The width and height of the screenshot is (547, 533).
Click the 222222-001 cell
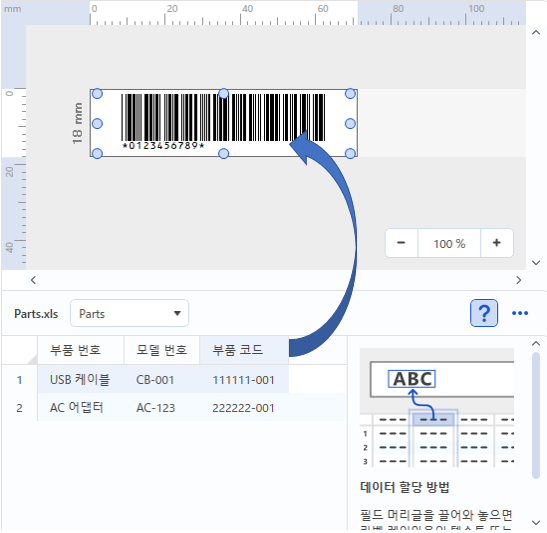pos(244,407)
